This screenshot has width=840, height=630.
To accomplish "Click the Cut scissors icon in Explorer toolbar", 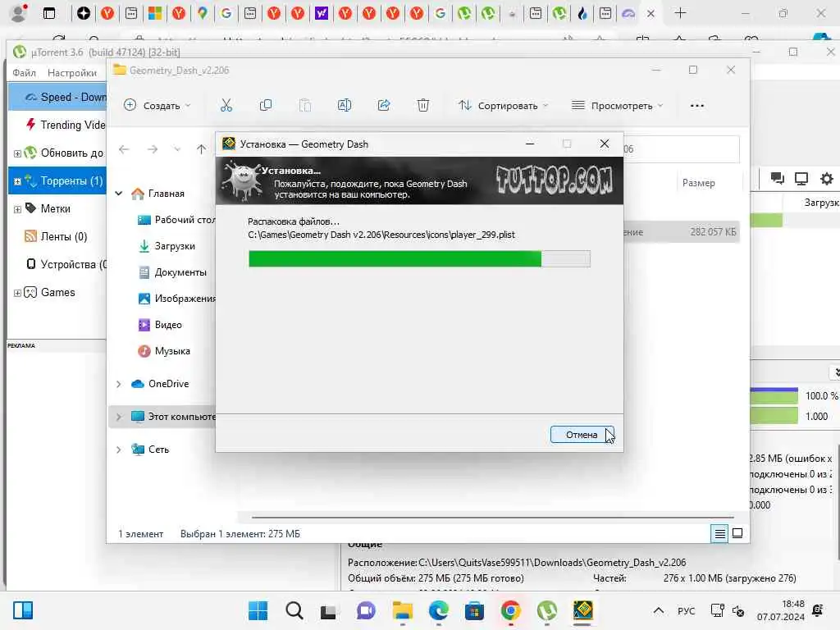I will point(226,106).
